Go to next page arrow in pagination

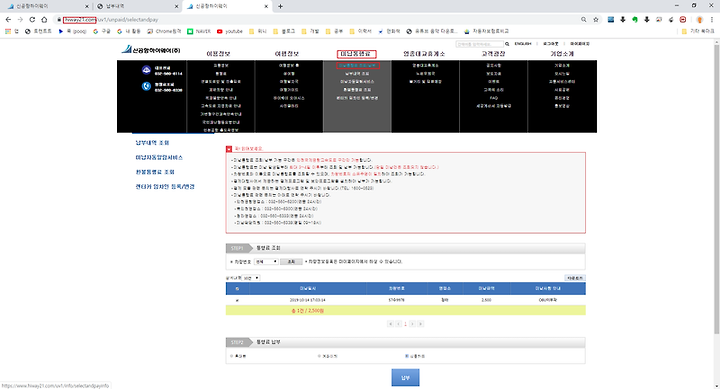[x=412, y=324]
